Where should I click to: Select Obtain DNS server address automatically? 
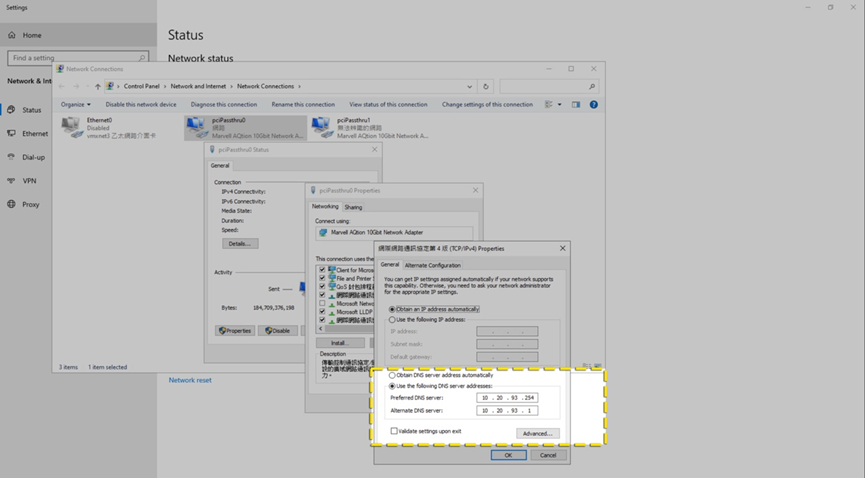(x=392, y=376)
